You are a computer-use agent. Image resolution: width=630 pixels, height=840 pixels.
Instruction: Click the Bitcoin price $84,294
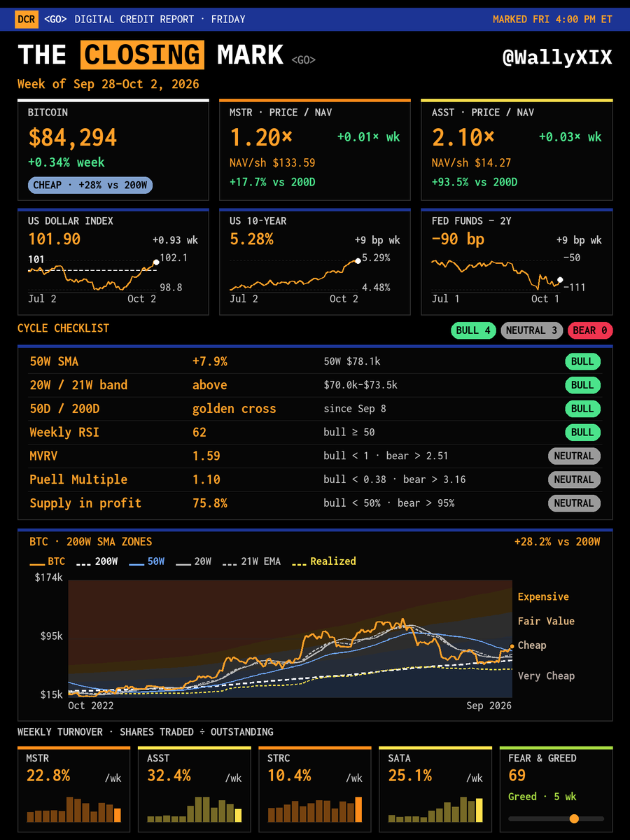click(x=72, y=137)
